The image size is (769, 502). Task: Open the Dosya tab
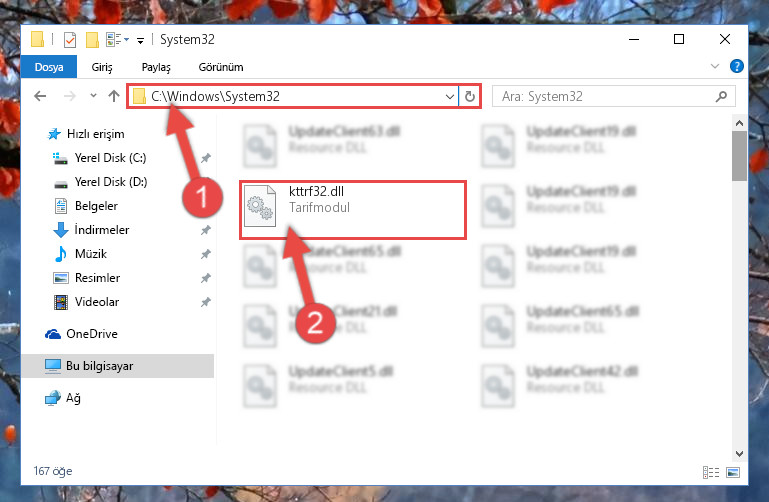click(x=49, y=67)
